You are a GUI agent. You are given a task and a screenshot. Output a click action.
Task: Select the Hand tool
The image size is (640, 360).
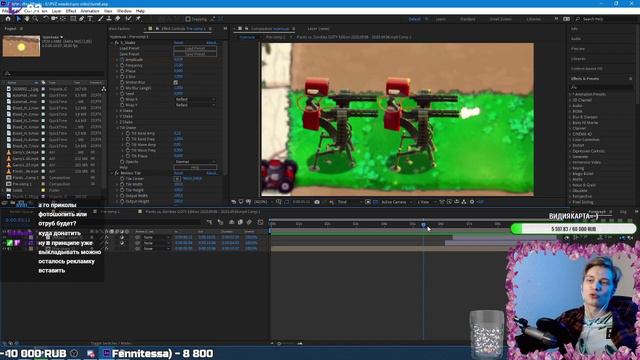27,19
